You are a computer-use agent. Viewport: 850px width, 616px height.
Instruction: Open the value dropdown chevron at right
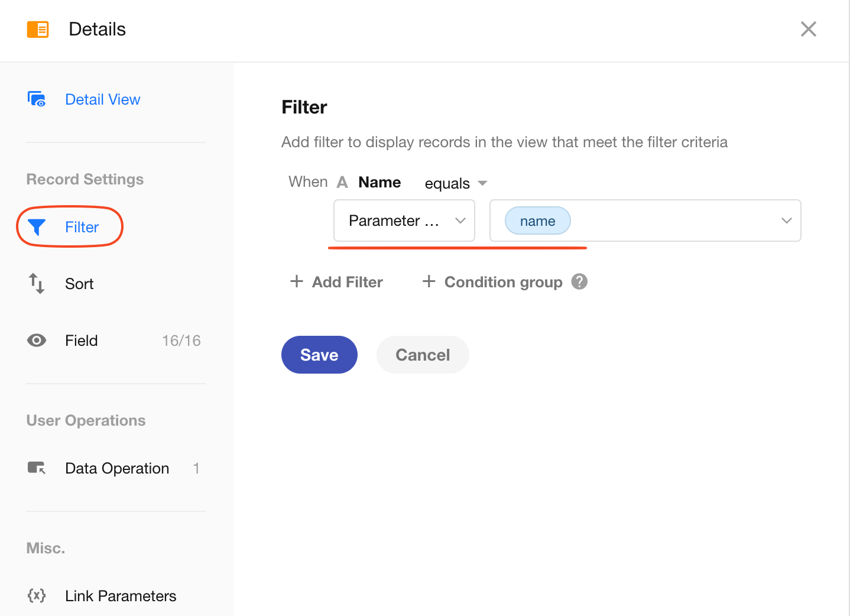tap(786, 221)
